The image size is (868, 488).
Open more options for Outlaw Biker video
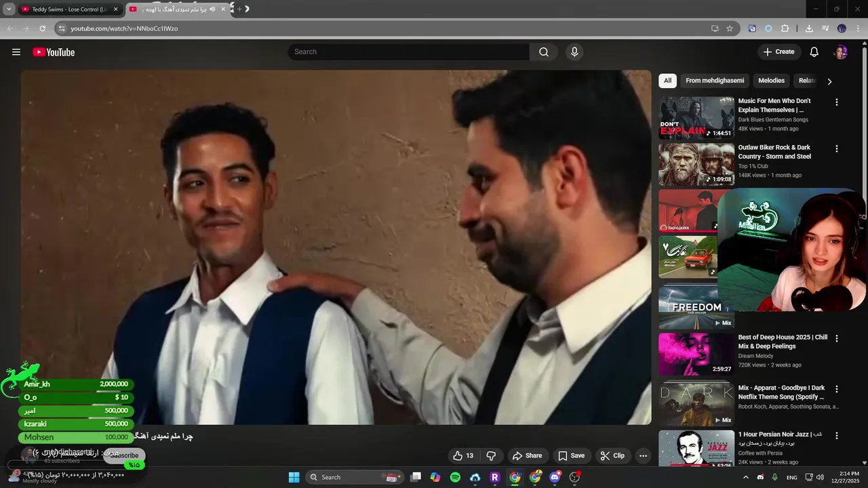[x=836, y=148]
